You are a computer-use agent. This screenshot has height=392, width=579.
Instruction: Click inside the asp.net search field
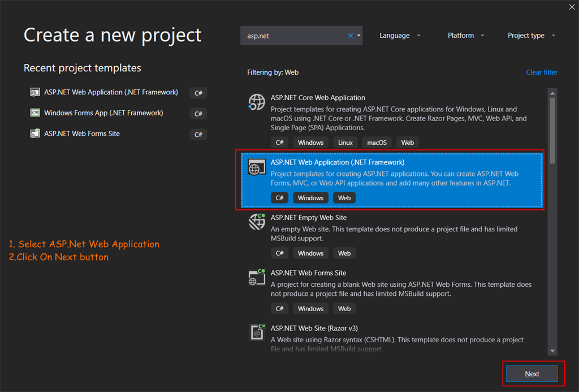(294, 36)
